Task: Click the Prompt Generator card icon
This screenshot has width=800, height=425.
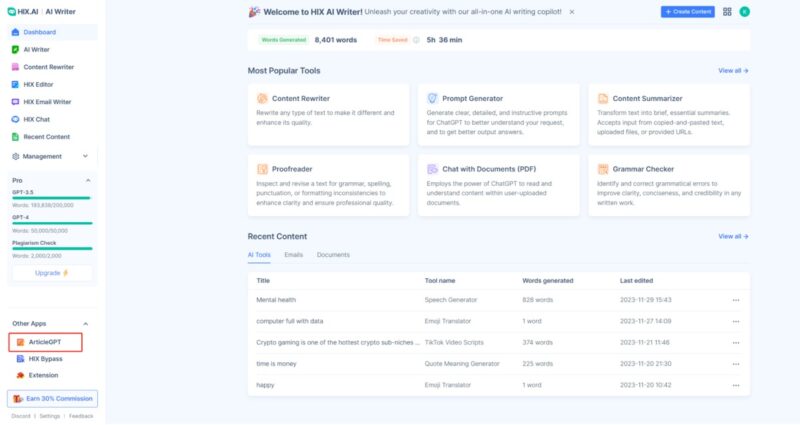Action: pyautogui.click(x=433, y=98)
